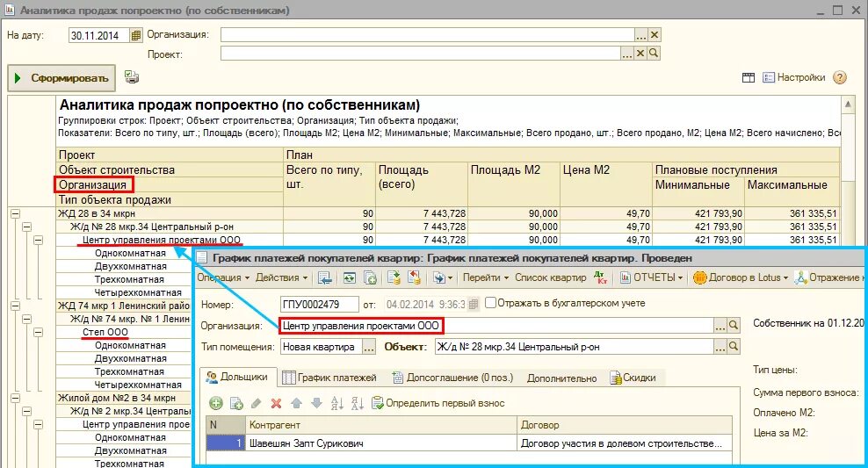Select the Договор участия в долевом строительстве cell

point(625,443)
